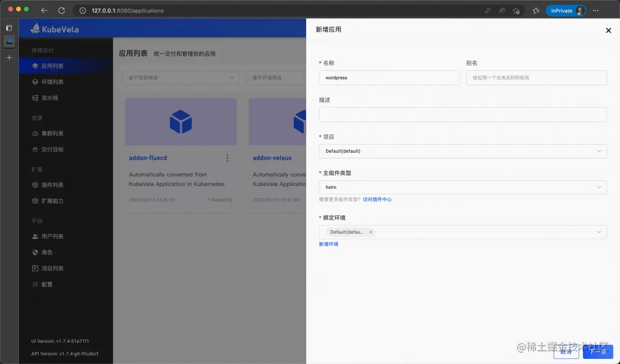The height and width of the screenshot is (364, 620).
Task: Open the 交付目标 sidebar item
Action: tap(65, 149)
